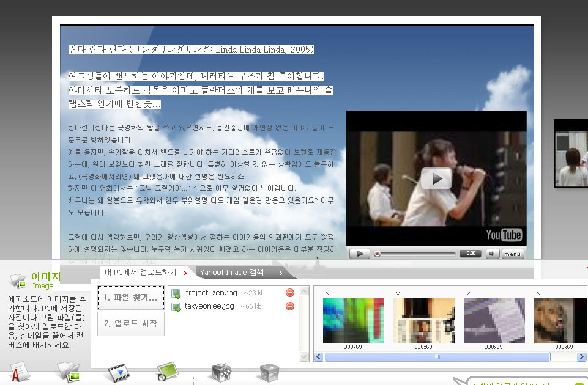588x385 pixels.
Task: Select the image tool in the bottom toolbar
Action: (x=68, y=372)
